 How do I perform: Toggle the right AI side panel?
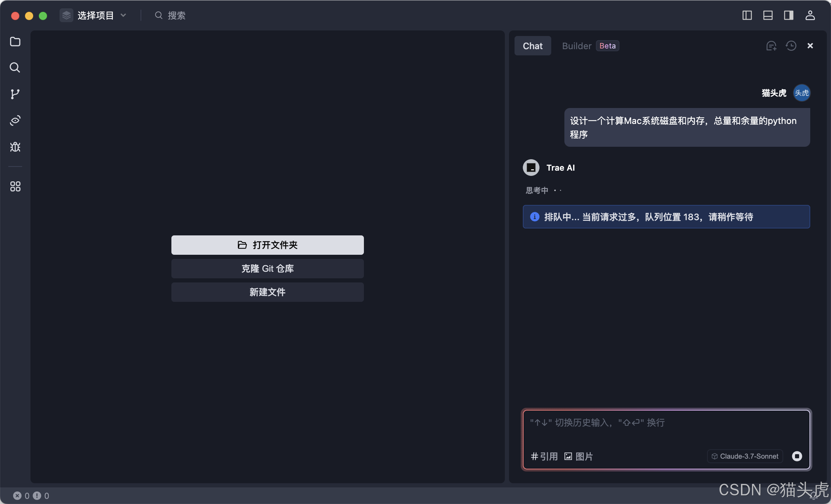coord(788,15)
